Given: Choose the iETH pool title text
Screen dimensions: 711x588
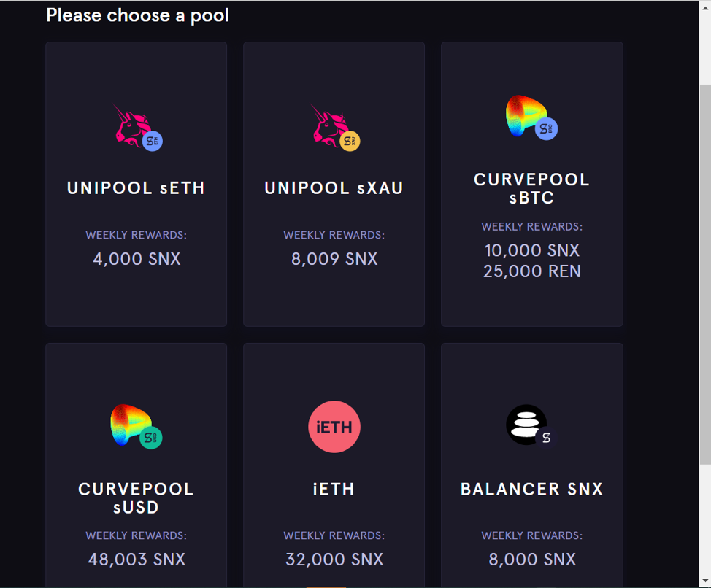Looking at the screenshot, I should pos(334,490).
